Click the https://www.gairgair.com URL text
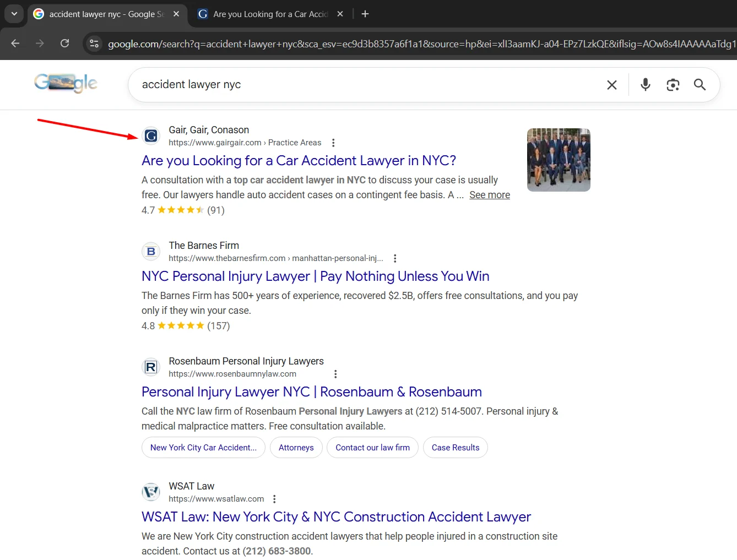Image resolution: width=737 pixels, height=560 pixels. point(215,143)
